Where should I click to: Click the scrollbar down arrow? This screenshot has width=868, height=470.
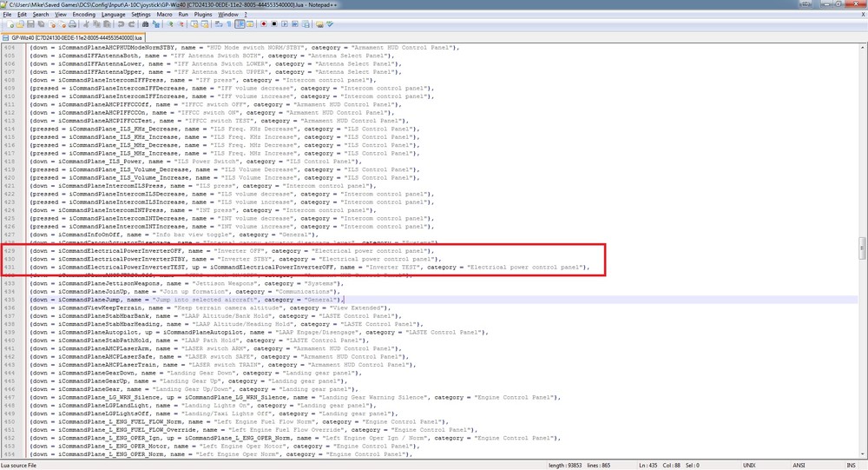tap(862, 453)
